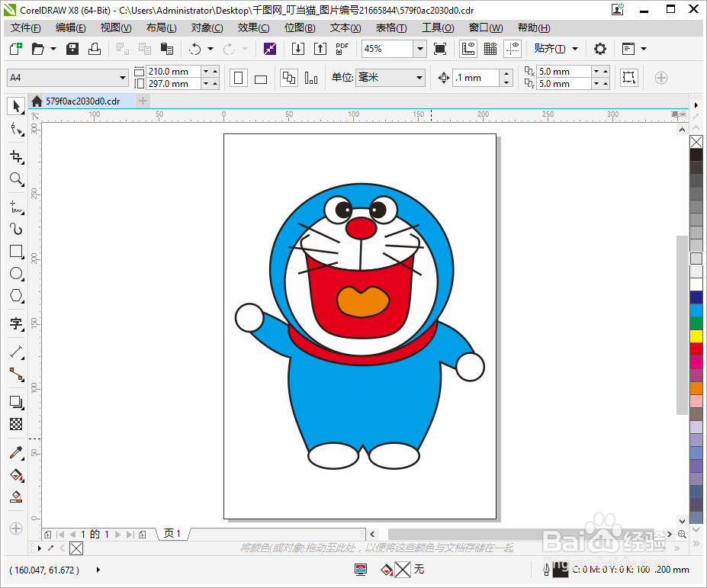Expand status bar coordinates arrow

click(98, 570)
